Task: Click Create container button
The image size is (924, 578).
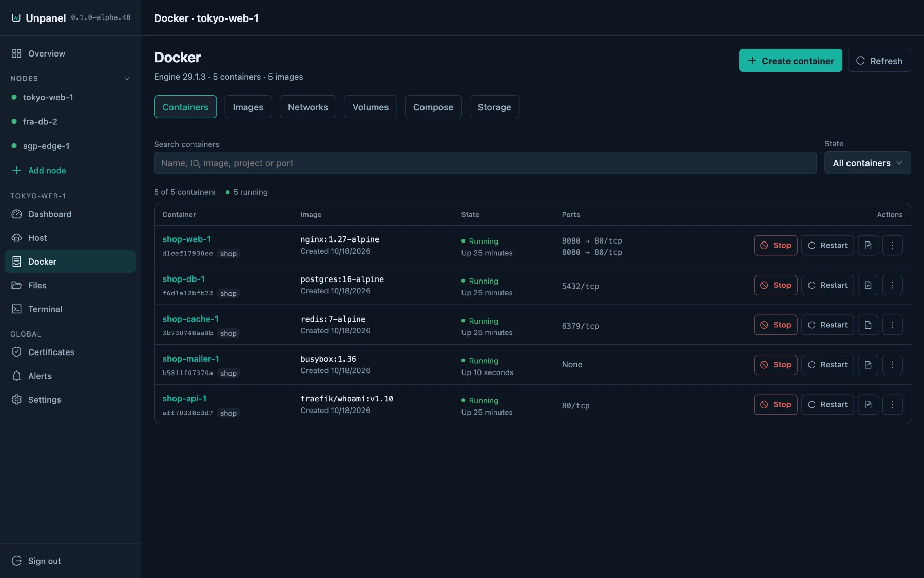Action: coord(791,61)
